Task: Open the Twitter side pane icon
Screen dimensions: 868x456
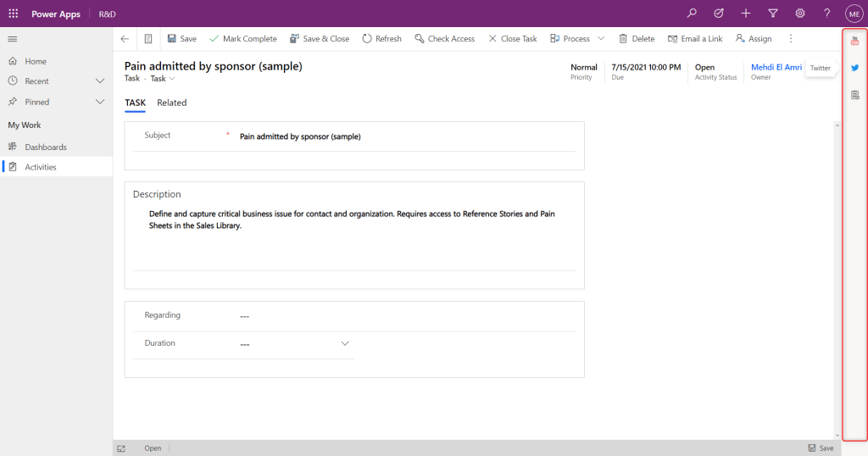Action: coord(854,68)
